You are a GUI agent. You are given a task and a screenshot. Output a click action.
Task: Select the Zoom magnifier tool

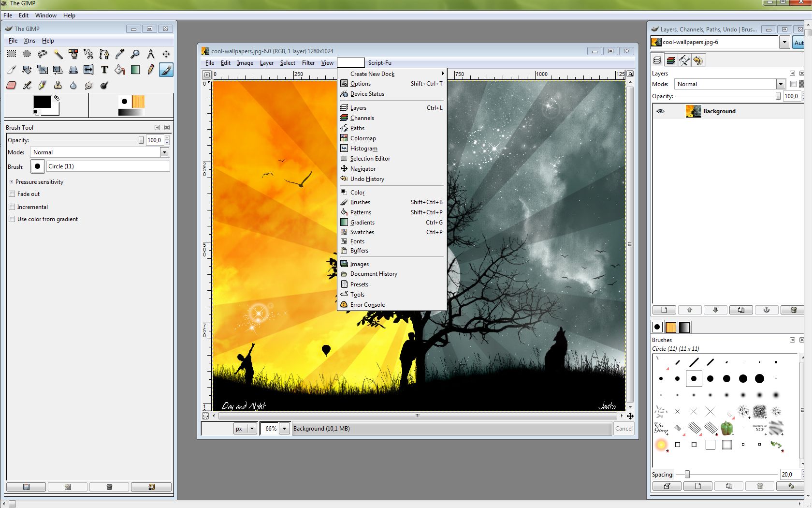pyautogui.click(x=135, y=54)
